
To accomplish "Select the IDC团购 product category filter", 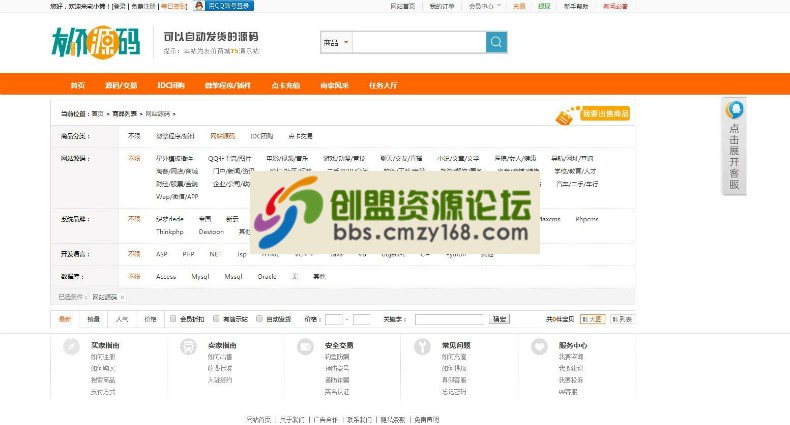I will (x=261, y=136).
